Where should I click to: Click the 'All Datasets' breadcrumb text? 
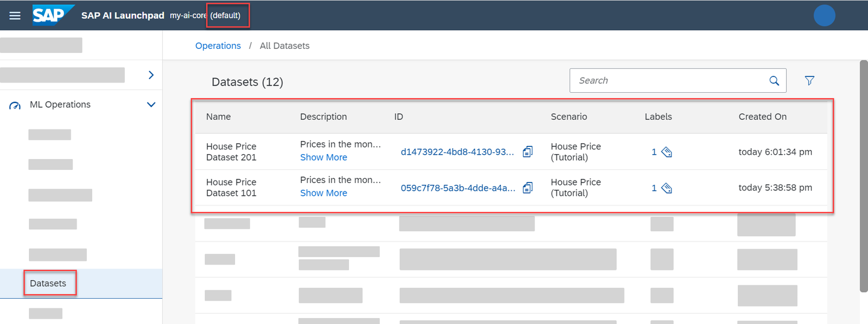pos(285,46)
